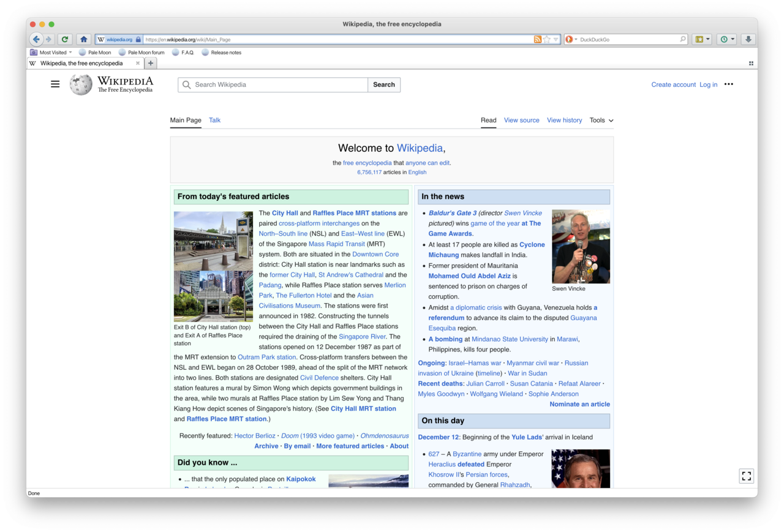Click the Log in link

(708, 84)
